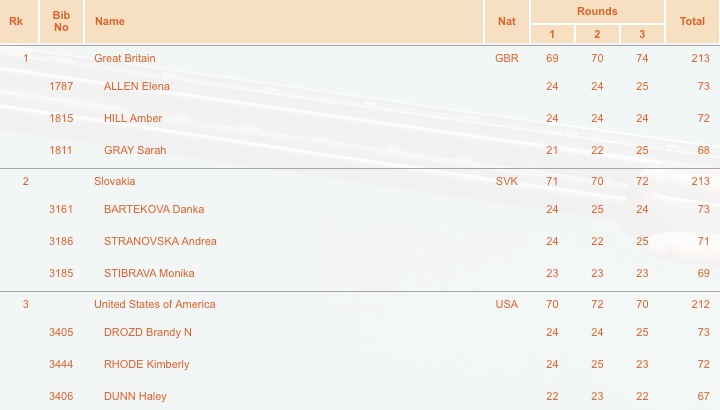Viewport: 720px width, 410px height.
Task: Click the USA nationality code
Action: 507,304
